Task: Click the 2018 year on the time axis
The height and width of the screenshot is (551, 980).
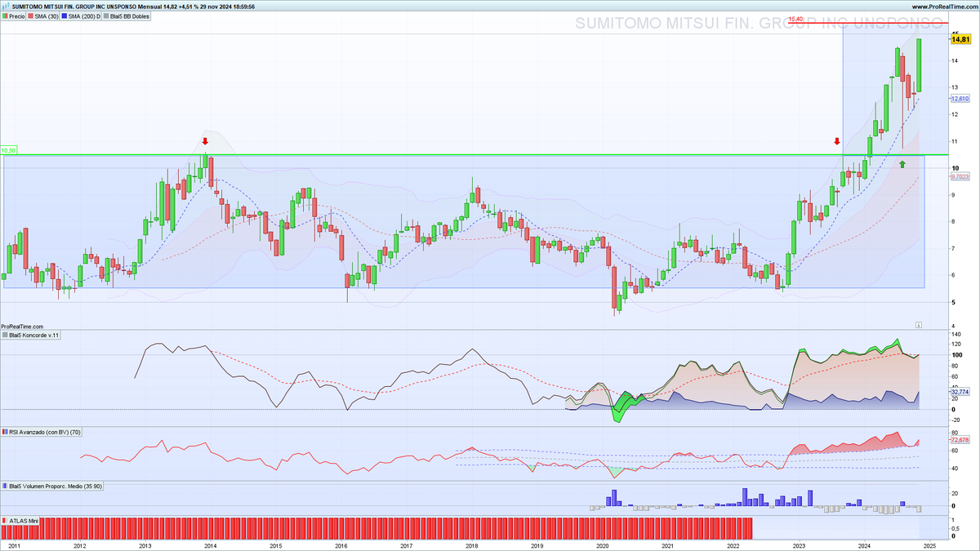Action: coord(471,544)
